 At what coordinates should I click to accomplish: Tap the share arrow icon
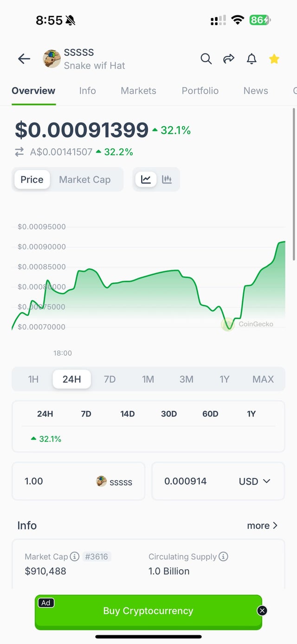[x=229, y=59]
